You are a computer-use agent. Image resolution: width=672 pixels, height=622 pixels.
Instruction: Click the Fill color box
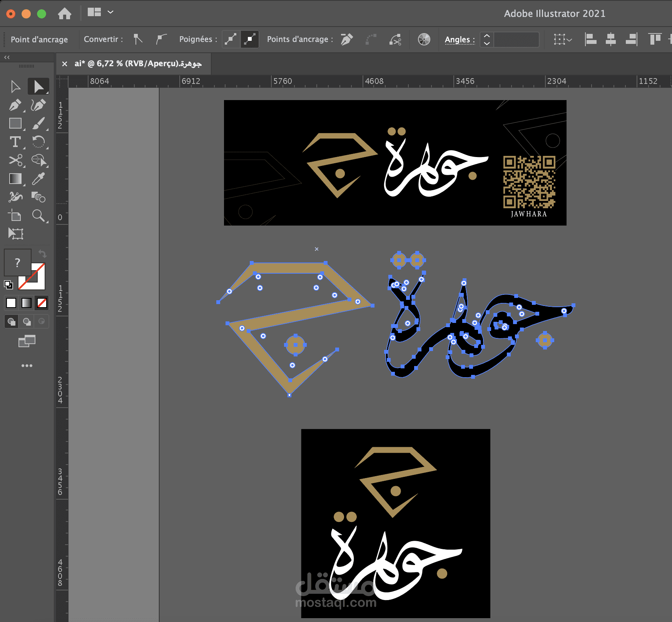point(17,263)
